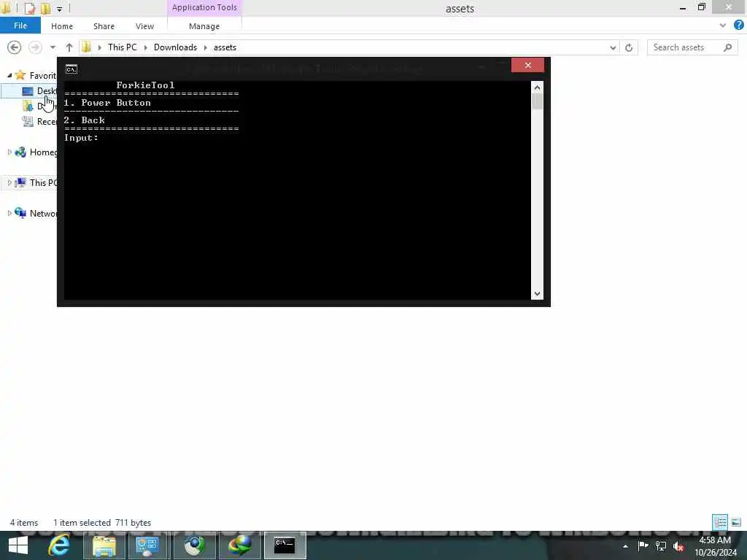Switch to the Share ribbon tab
The width and height of the screenshot is (747, 560).
coord(104,26)
